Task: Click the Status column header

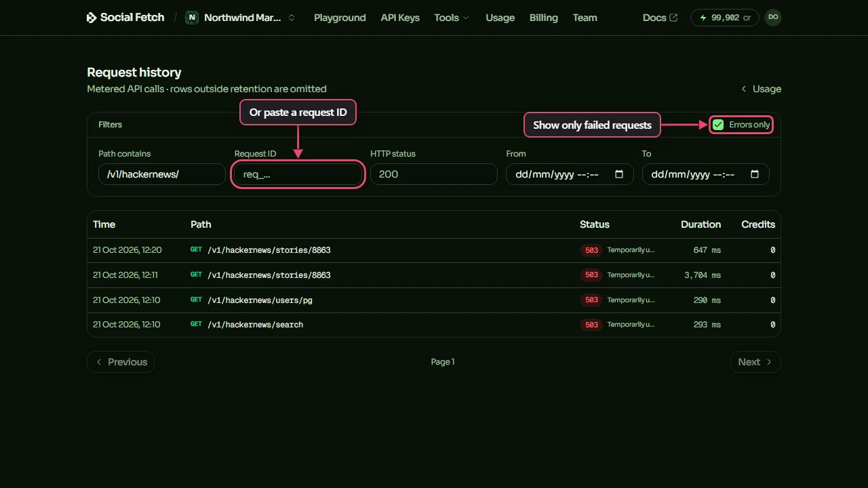Action: click(x=595, y=224)
